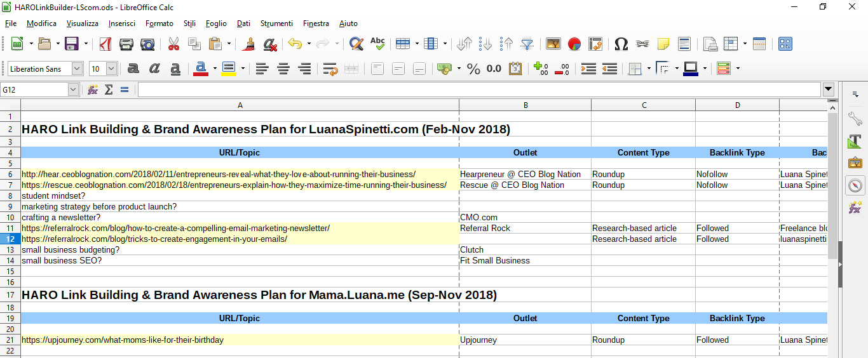868x358 pixels.
Task: Expand the font size dropdown
Action: click(112, 69)
